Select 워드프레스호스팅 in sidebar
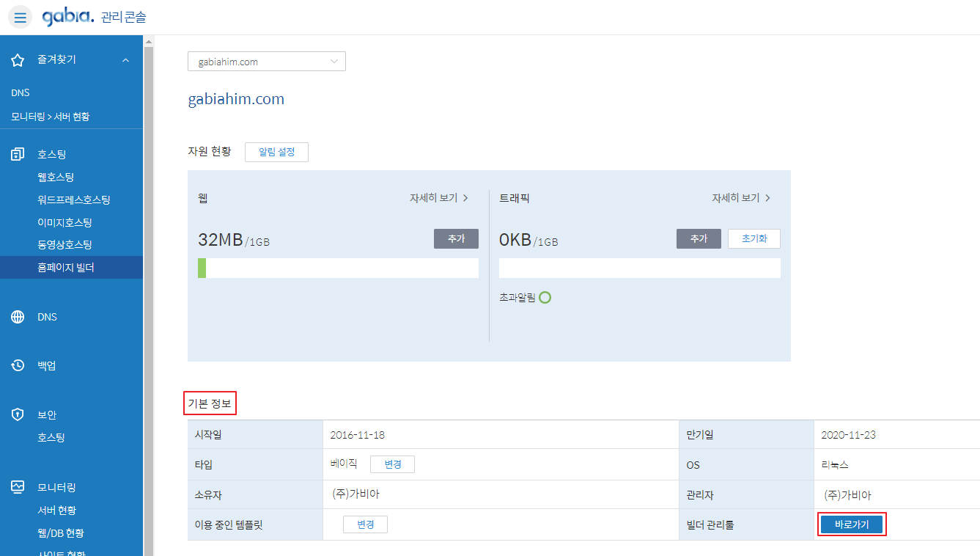Viewport: 980px width, 556px height. coord(74,200)
